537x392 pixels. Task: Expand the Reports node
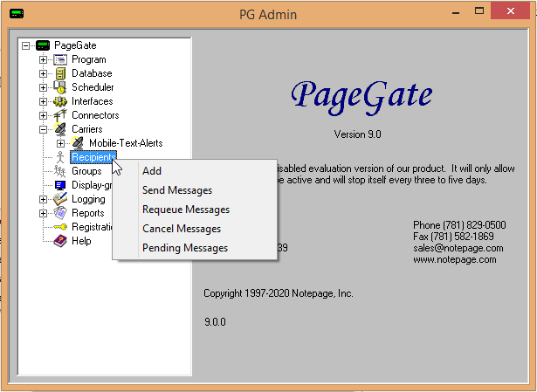pos(43,213)
